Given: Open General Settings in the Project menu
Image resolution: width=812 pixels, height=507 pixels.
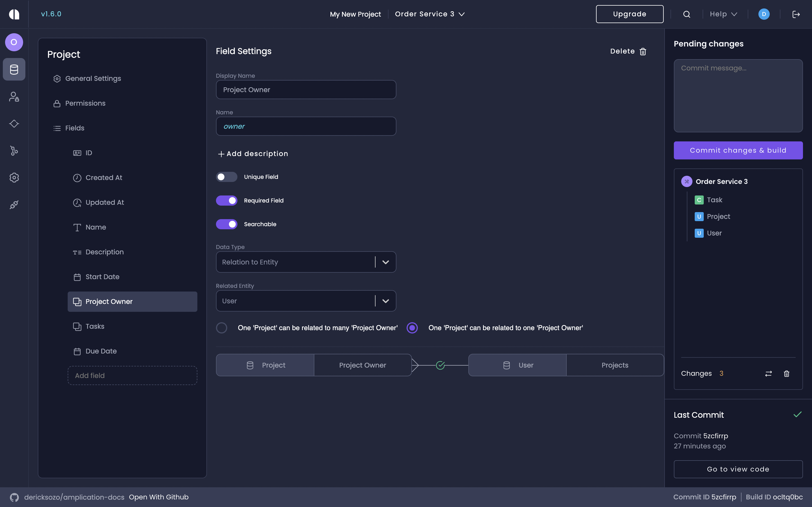Looking at the screenshot, I should [93, 79].
